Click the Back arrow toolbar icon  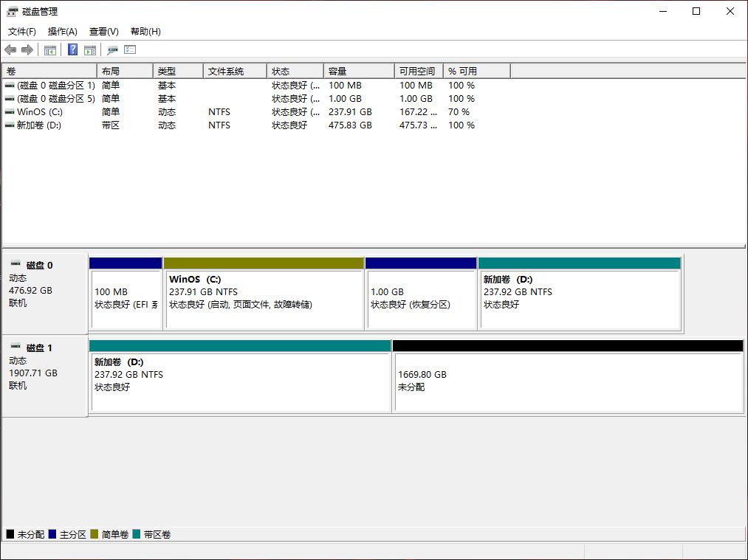coord(10,49)
